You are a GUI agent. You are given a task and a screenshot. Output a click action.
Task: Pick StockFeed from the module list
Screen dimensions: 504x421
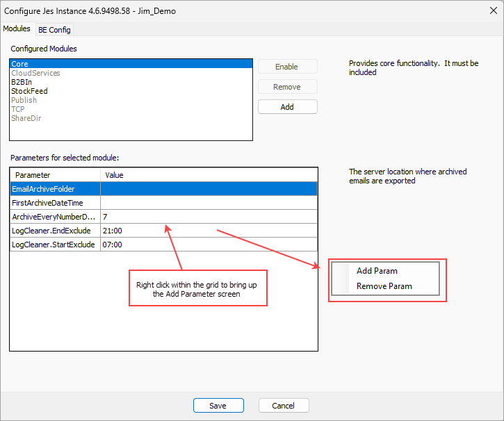coord(29,91)
